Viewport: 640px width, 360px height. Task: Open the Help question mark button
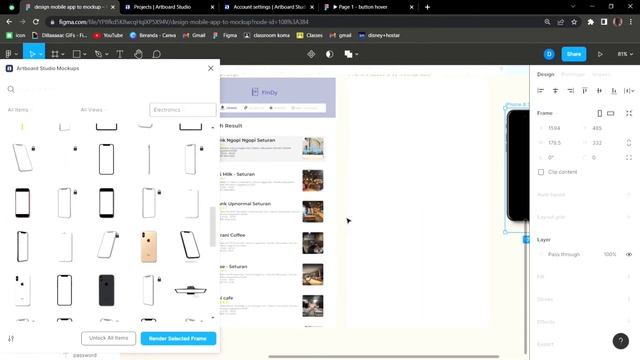coord(620,341)
